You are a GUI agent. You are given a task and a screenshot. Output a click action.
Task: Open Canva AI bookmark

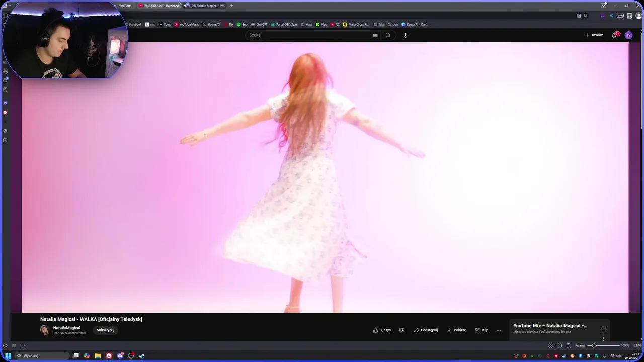click(415, 24)
